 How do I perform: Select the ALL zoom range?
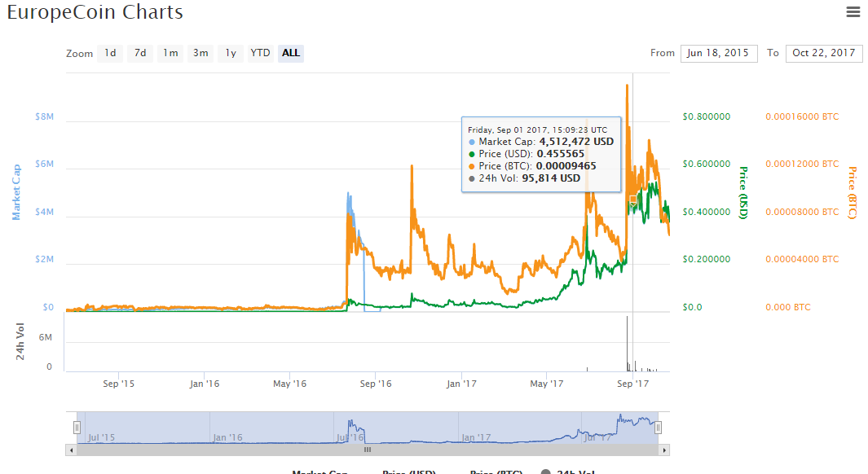click(291, 53)
